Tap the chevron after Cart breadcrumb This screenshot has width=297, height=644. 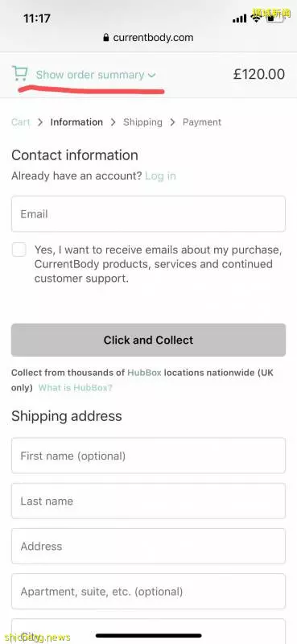pos(40,122)
